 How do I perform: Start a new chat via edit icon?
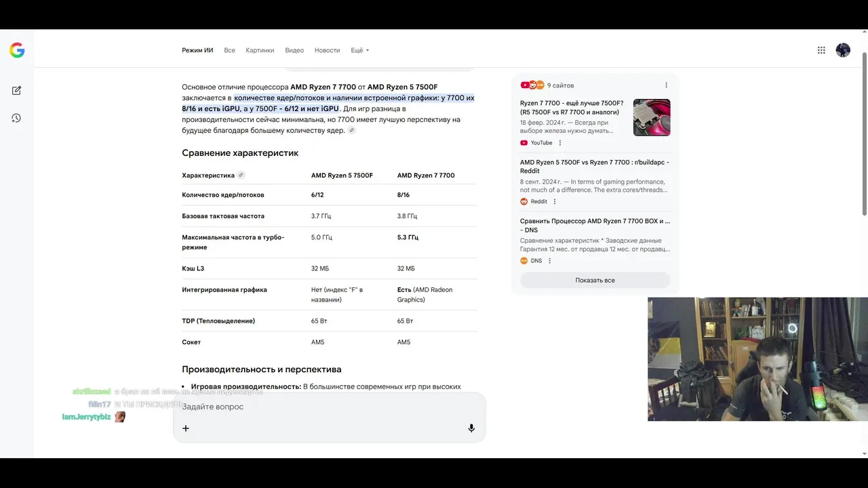[x=16, y=90]
